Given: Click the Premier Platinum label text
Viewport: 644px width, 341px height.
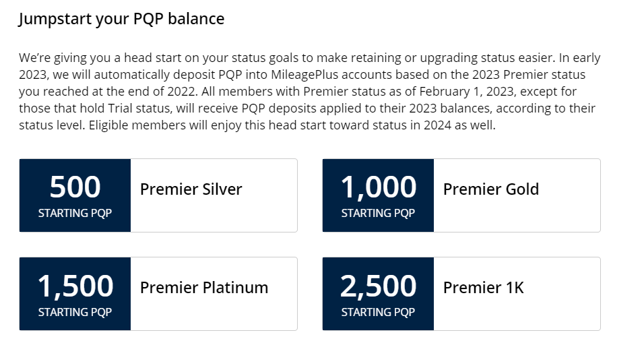Looking at the screenshot, I should click(204, 288).
